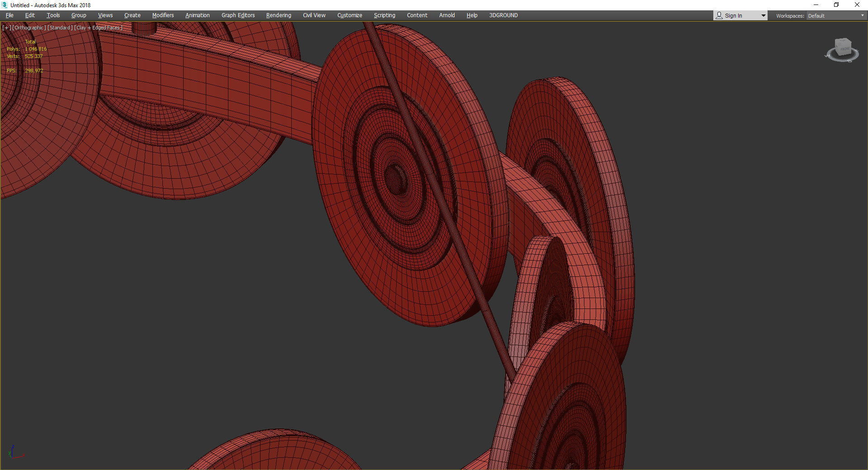The image size is (868, 470).
Task: Restore down the 3ds Max window
Action: point(836,5)
